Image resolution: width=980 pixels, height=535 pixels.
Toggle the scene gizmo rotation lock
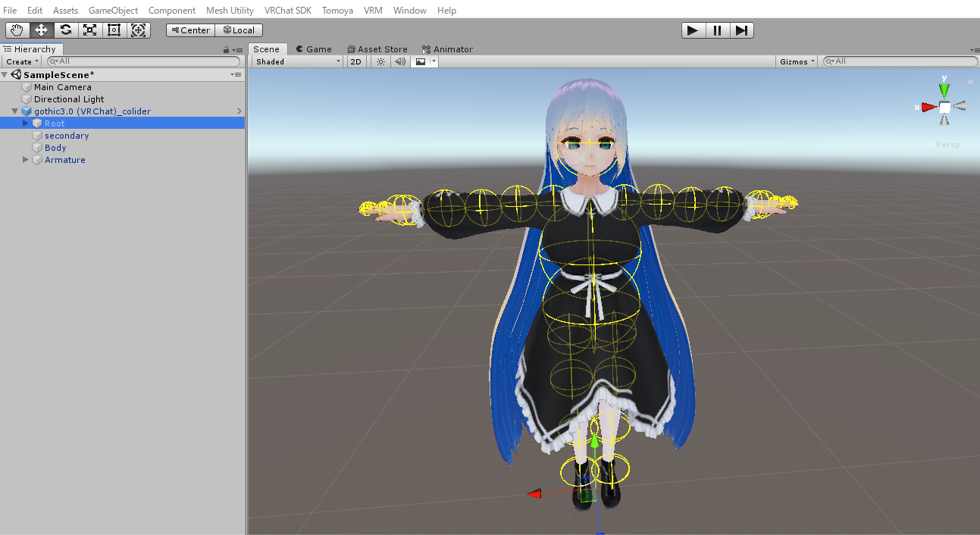(x=970, y=80)
